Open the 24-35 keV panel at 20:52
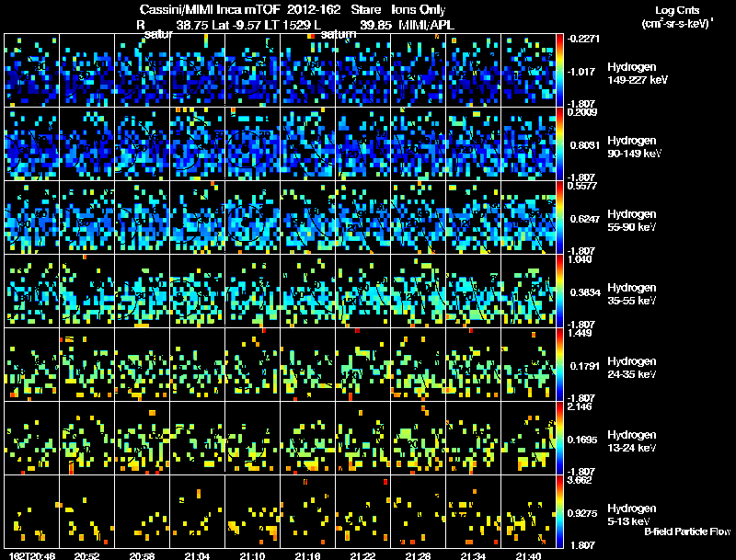 [x=86, y=365]
